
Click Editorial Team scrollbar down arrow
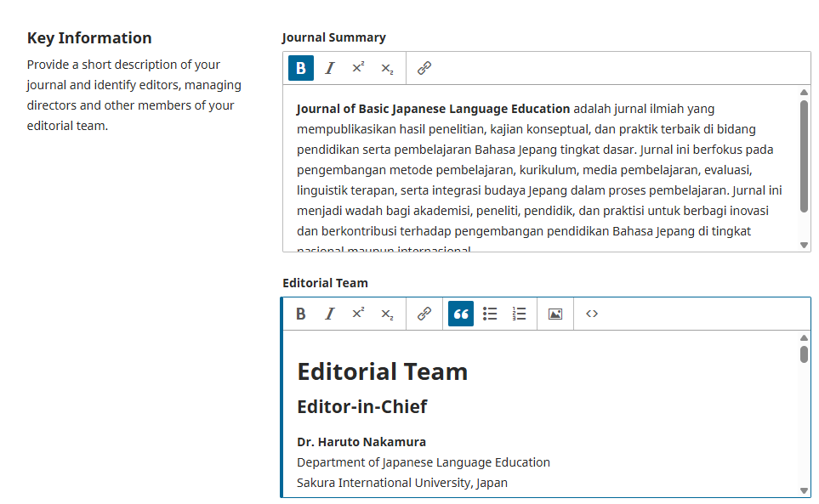(x=804, y=490)
